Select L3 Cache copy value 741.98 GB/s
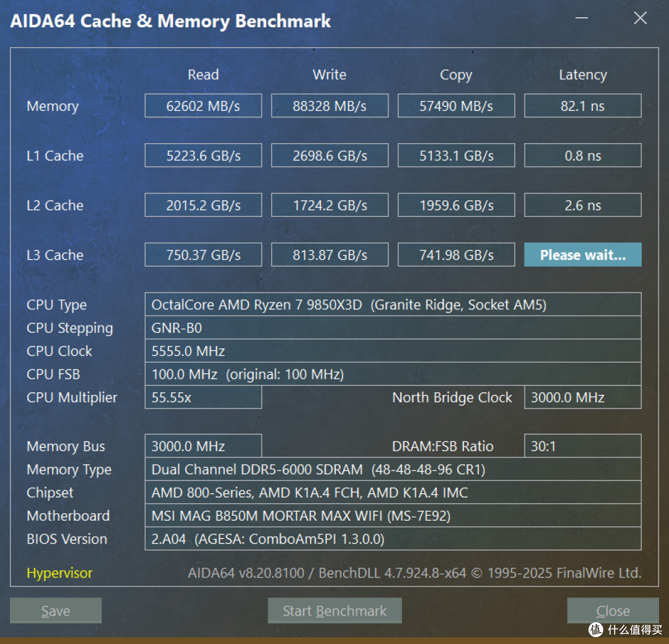669x644 pixels. coord(456,255)
